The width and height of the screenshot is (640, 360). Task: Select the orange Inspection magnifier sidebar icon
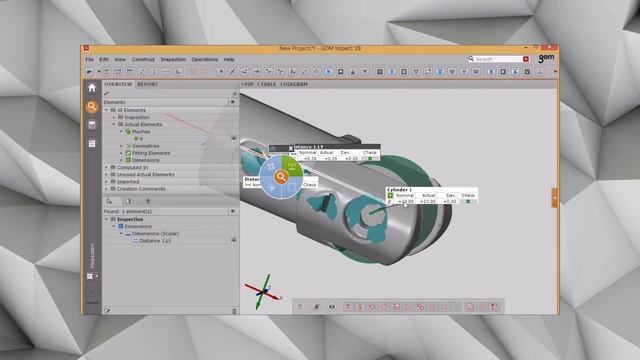[92, 107]
